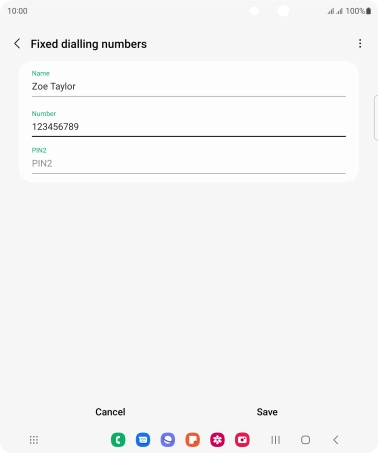Open the Phone app in taskbar

pos(118,440)
